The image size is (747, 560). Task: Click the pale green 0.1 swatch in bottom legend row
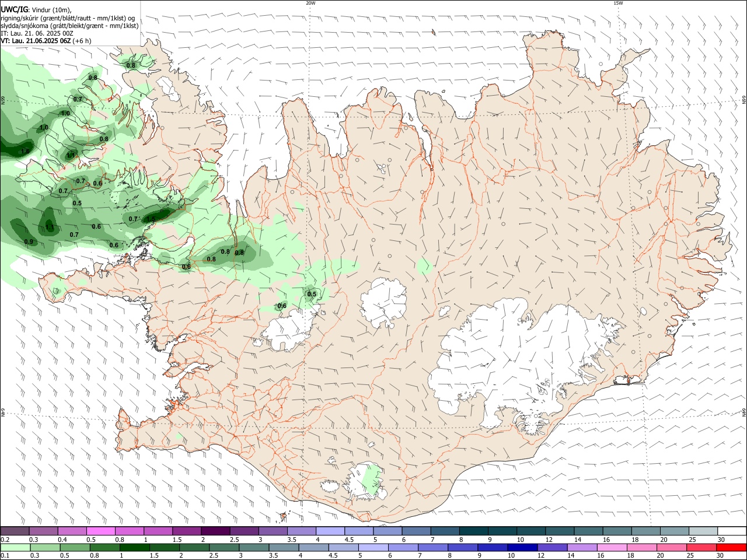point(15,547)
